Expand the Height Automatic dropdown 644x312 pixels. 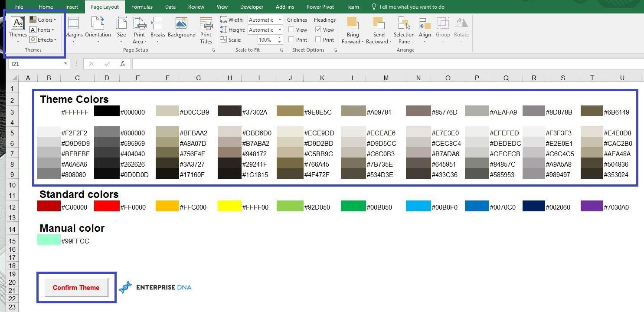pos(280,30)
